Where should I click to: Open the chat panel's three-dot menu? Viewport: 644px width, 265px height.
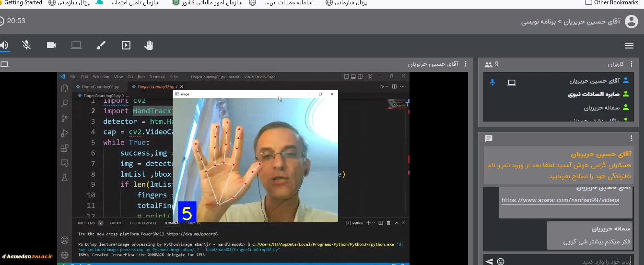(631, 138)
